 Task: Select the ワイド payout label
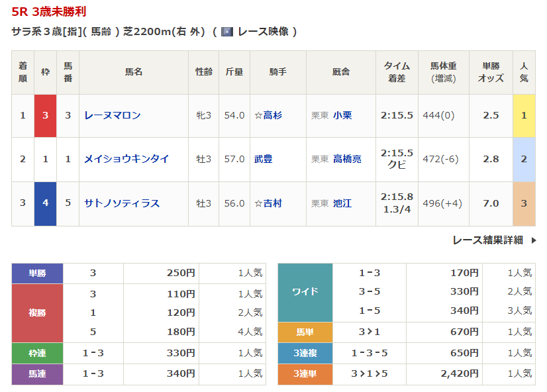click(x=305, y=291)
